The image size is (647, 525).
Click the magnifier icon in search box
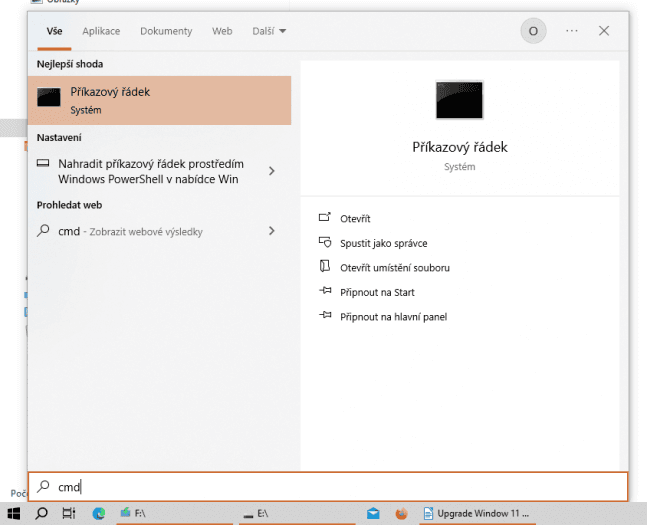click(x=43, y=486)
